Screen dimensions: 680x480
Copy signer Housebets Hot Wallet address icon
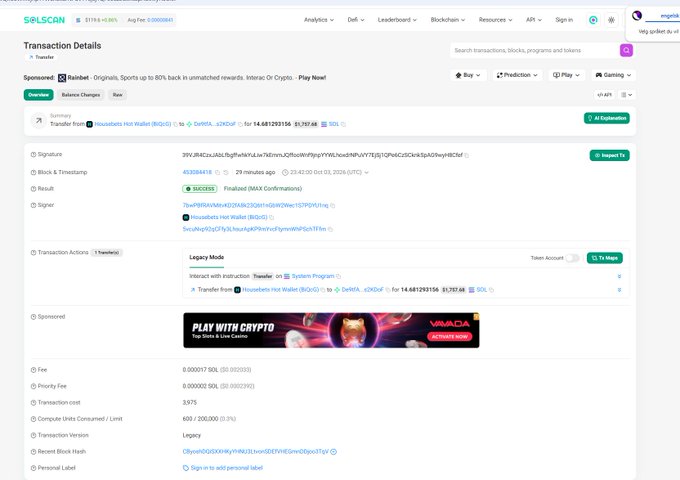tap(271, 217)
